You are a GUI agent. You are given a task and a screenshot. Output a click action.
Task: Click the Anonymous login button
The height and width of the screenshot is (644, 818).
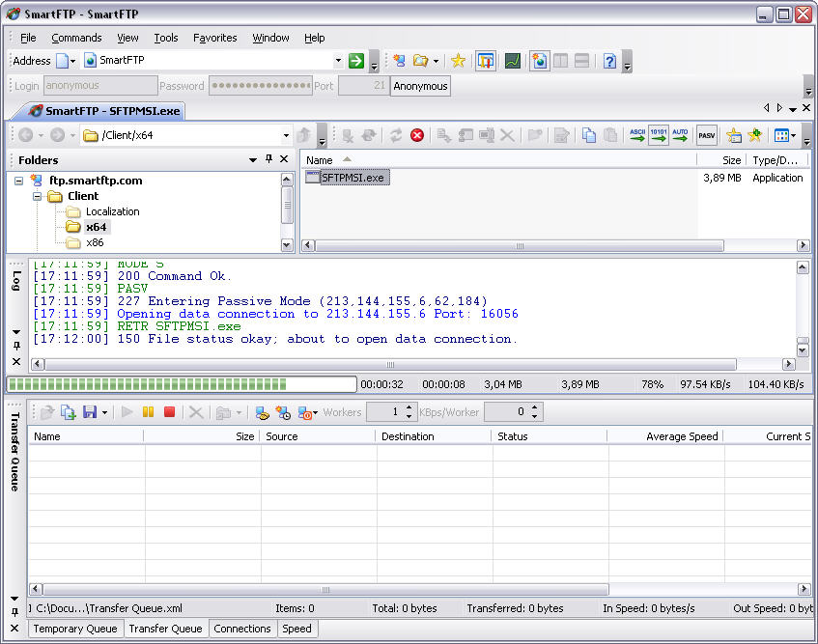420,86
